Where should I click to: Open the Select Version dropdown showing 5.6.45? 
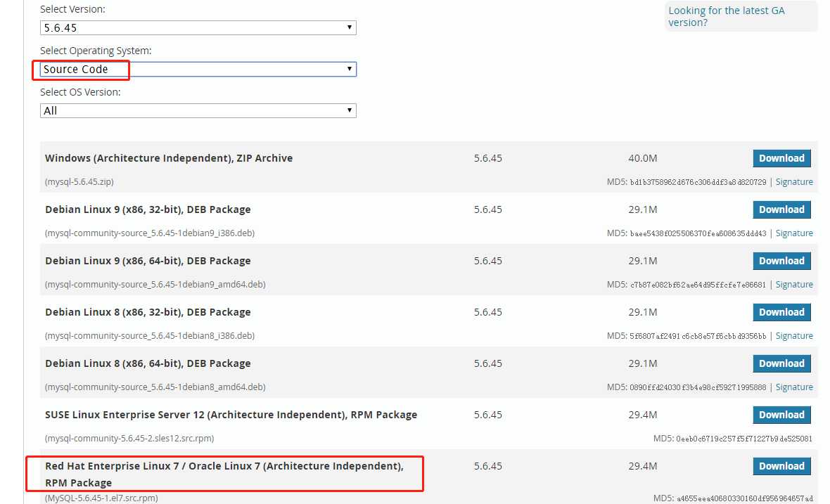pyautogui.click(x=198, y=28)
